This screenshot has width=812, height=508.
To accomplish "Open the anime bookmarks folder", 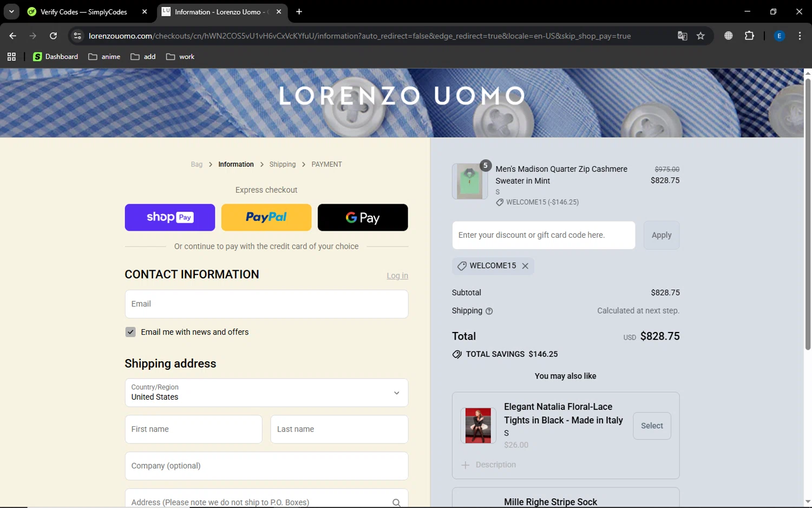I will click(x=104, y=56).
